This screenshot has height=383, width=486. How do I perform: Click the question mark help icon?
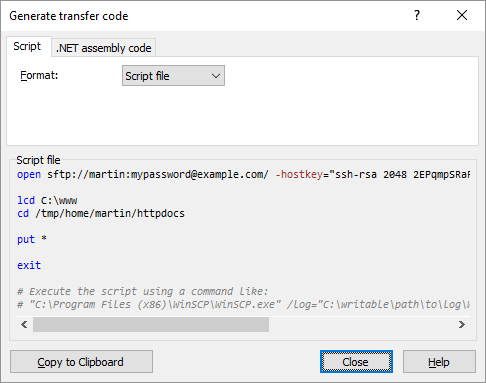pos(417,15)
